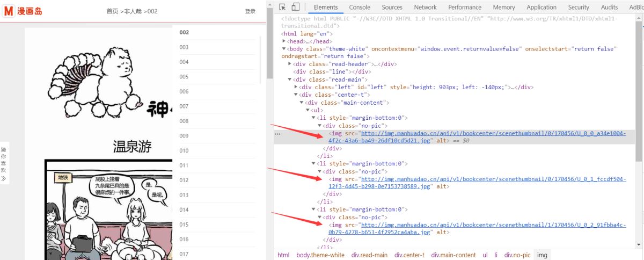
Task: Click the three-dot row actions icon
Action: click(277, 134)
